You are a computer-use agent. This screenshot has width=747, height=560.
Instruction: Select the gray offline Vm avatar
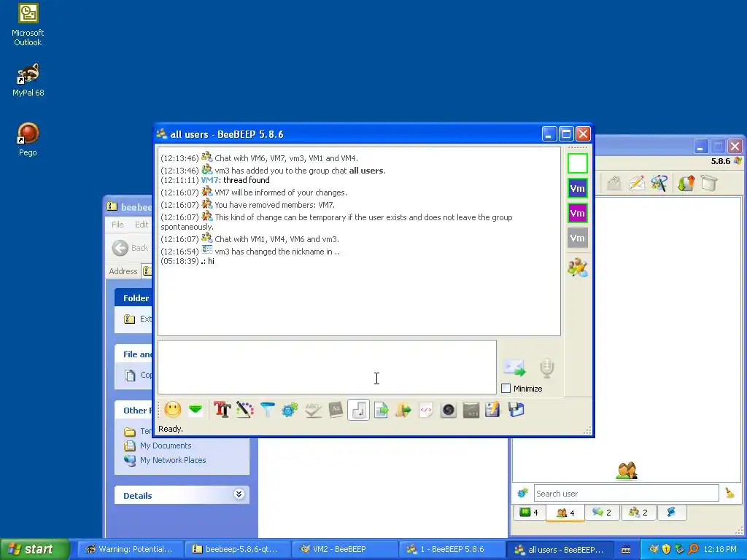pos(578,238)
